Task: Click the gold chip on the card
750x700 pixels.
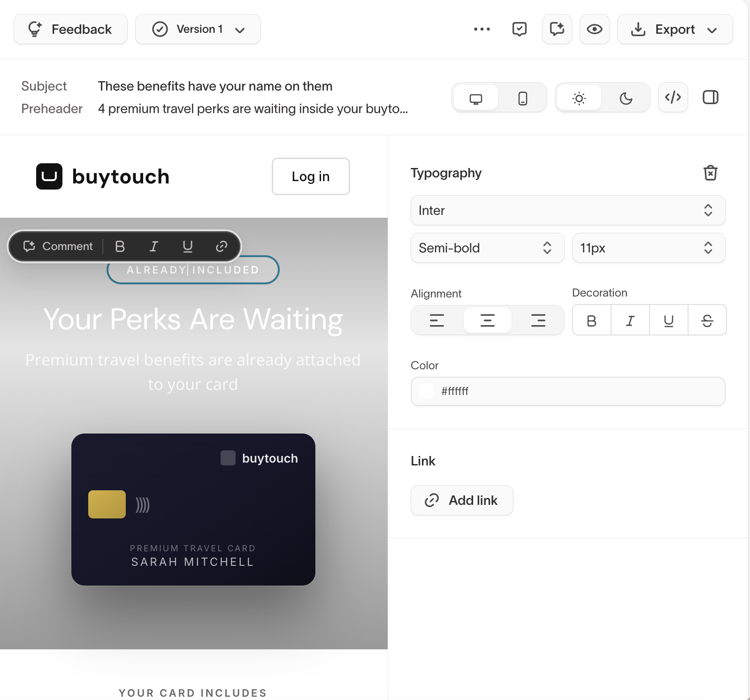Action: point(107,504)
